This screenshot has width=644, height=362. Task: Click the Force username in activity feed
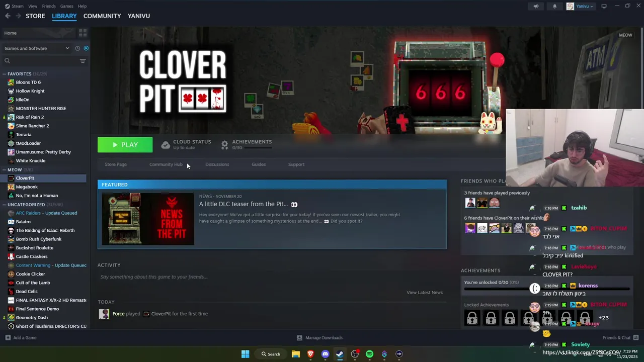point(118,314)
